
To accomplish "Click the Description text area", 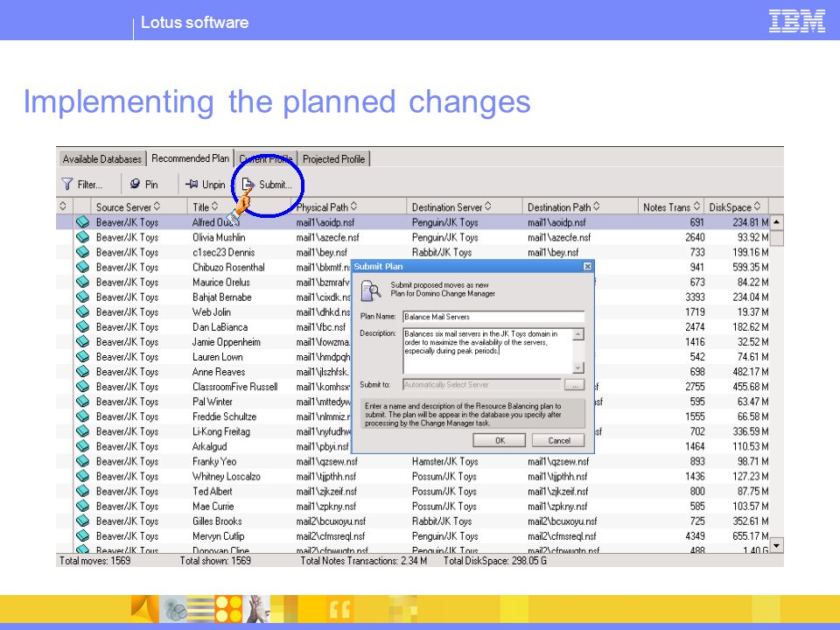I will (488, 351).
